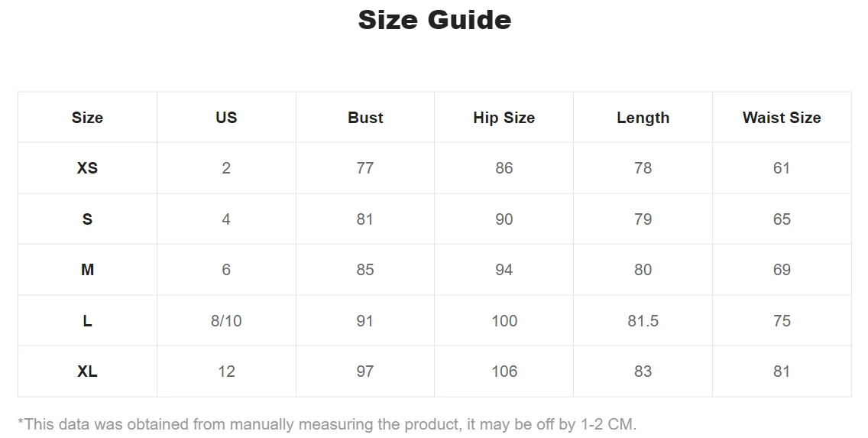Select the M size row label
Viewport: 868px width, 438px height.
(x=87, y=270)
